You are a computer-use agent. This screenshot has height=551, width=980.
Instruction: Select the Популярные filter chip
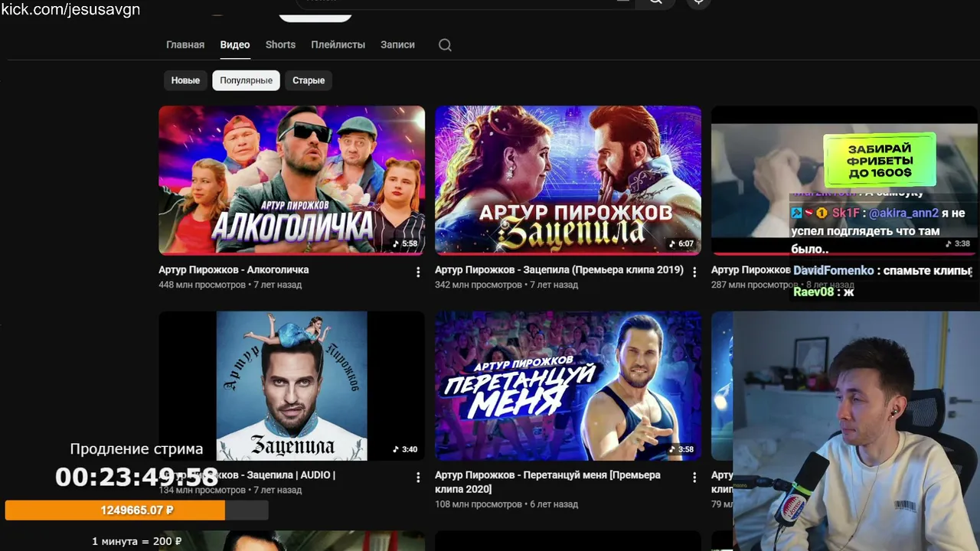(x=246, y=80)
